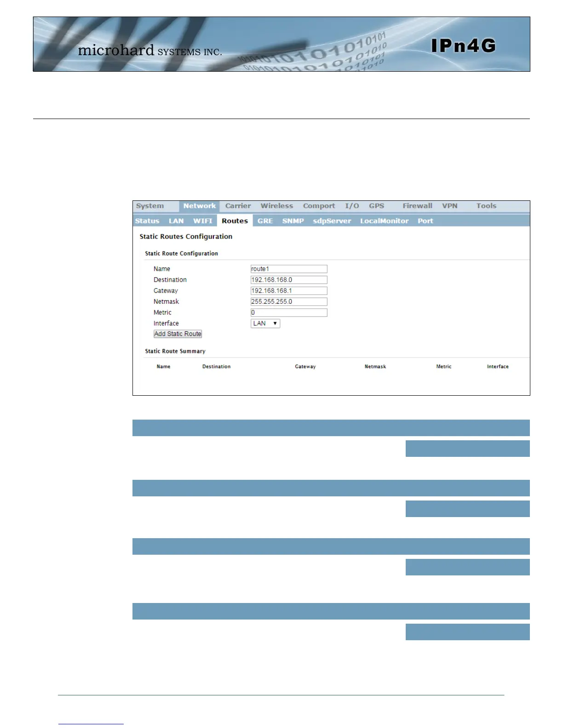Click the Metric input field

[x=289, y=313]
